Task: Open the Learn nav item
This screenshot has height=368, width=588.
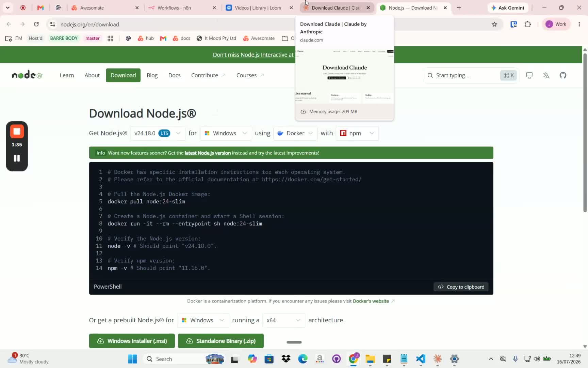Action: coord(67,75)
